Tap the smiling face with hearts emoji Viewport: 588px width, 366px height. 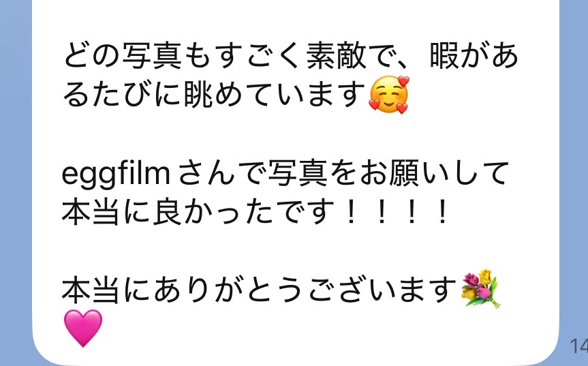(389, 95)
